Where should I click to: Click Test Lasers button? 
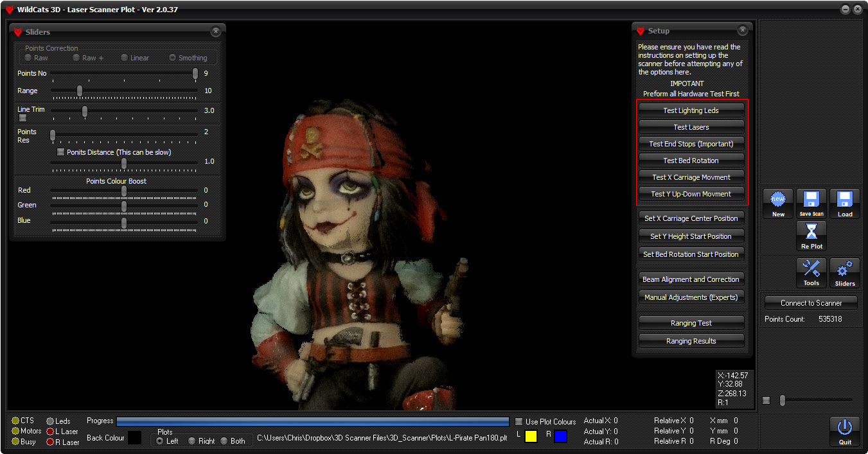(x=691, y=127)
